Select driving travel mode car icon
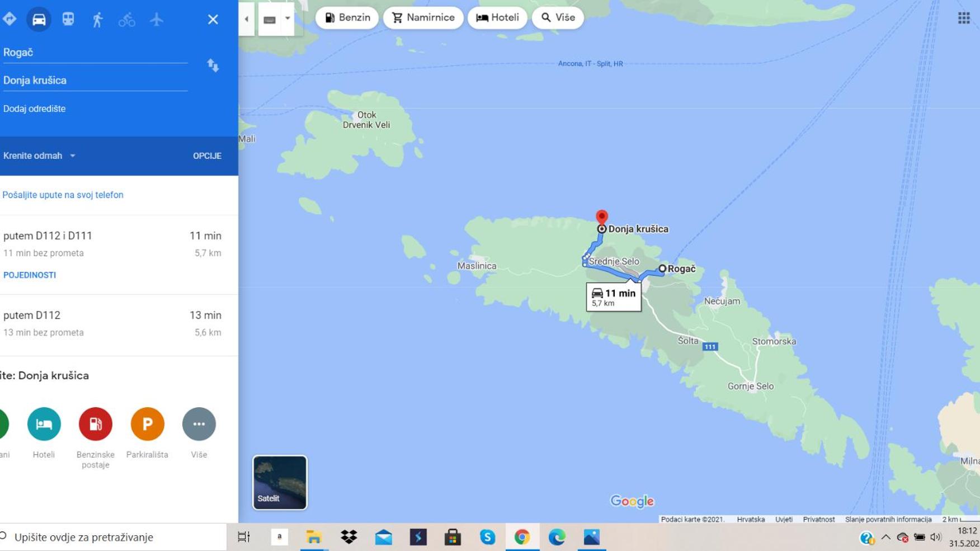 click(39, 19)
